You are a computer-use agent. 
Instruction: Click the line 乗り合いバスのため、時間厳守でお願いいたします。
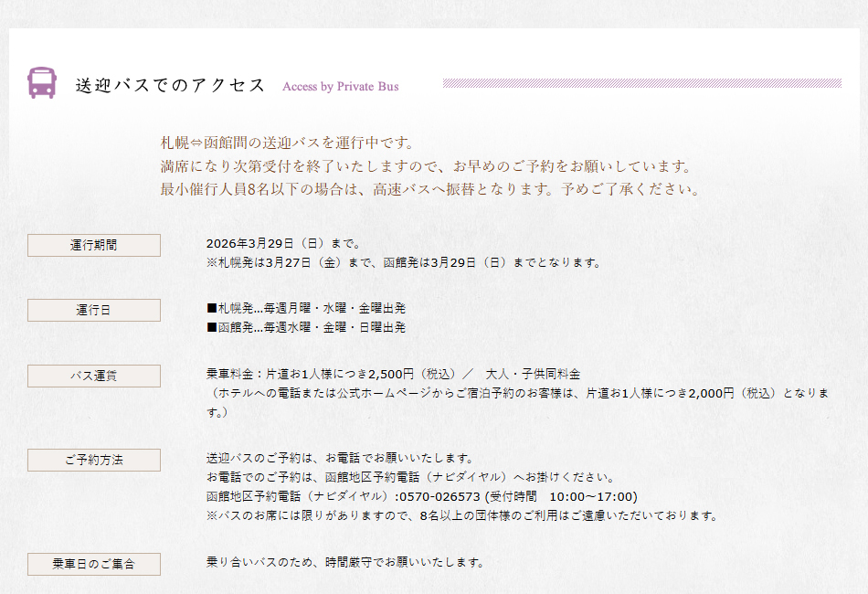click(x=346, y=562)
